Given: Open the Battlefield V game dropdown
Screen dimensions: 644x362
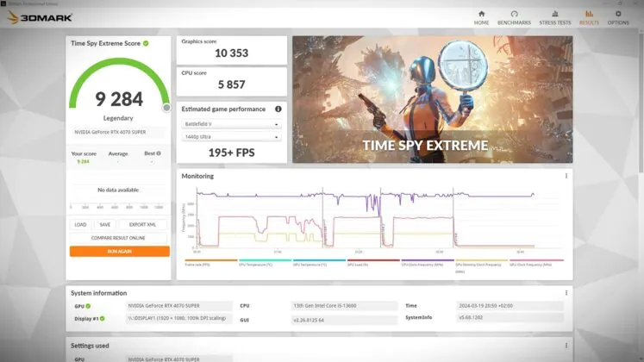Looking at the screenshot, I should coord(231,124).
